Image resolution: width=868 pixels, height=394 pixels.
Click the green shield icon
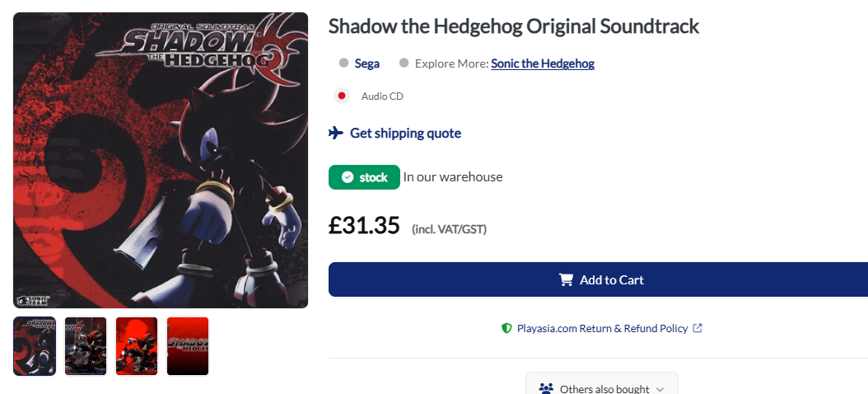point(506,328)
